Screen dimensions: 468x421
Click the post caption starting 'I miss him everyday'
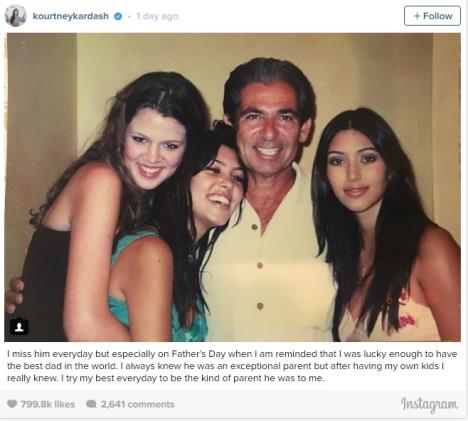(x=232, y=366)
